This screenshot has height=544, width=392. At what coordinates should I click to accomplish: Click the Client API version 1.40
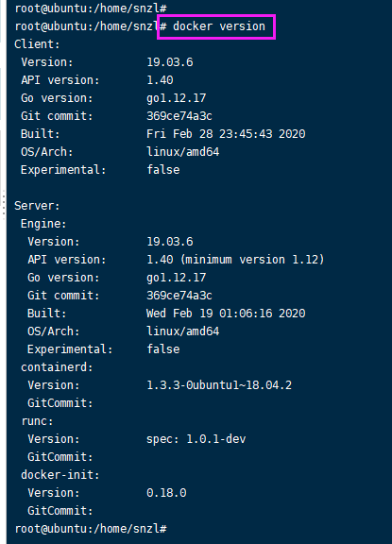(160, 80)
